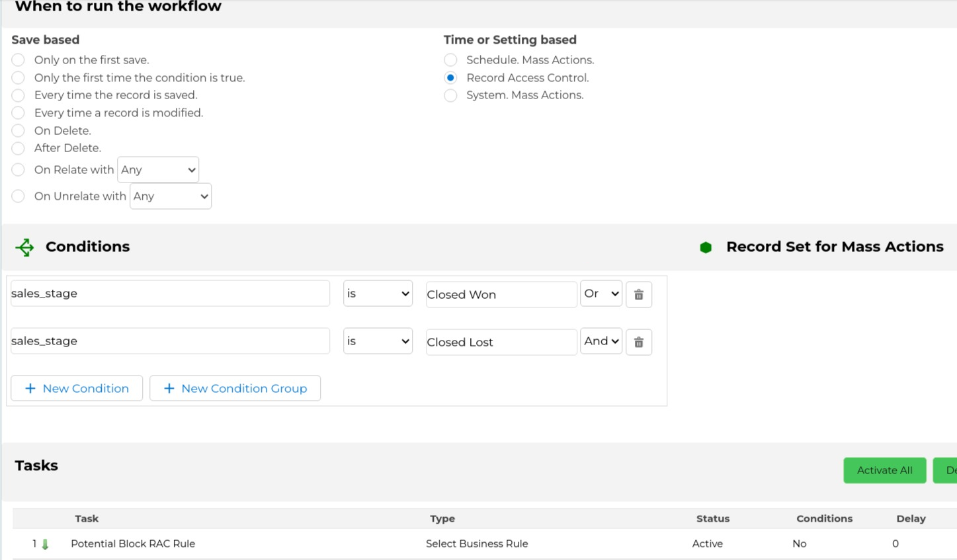This screenshot has width=957, height=560.
Task: Edit the Closed Lost value field
Action: coord(501,342)
